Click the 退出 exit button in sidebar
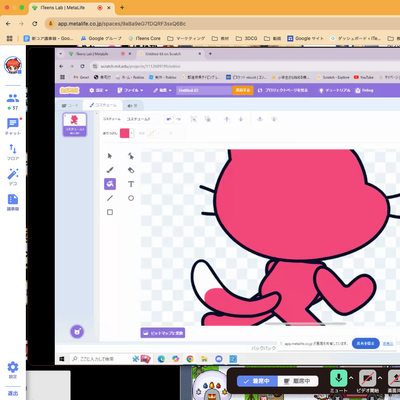The width and height of the screenshot is (400, 400). pos(13,393)
